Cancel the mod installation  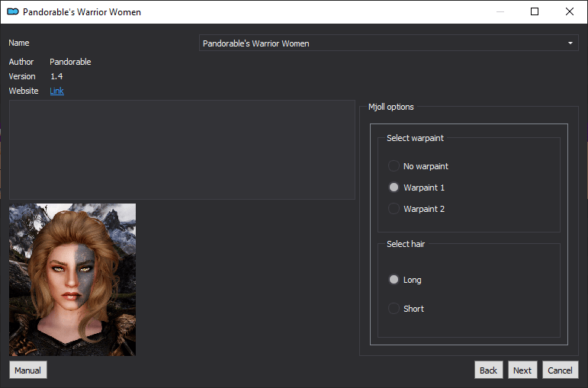pyautogui.click(x=561, y=370)
